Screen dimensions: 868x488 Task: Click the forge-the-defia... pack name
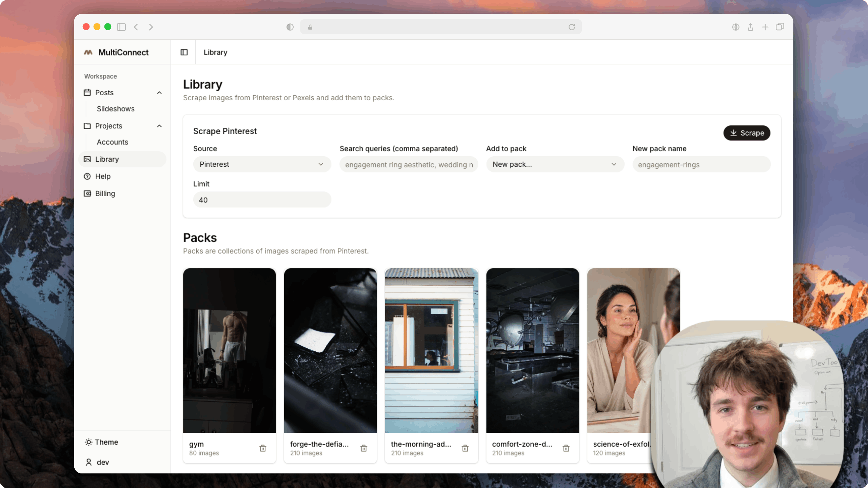pos(319,444)
